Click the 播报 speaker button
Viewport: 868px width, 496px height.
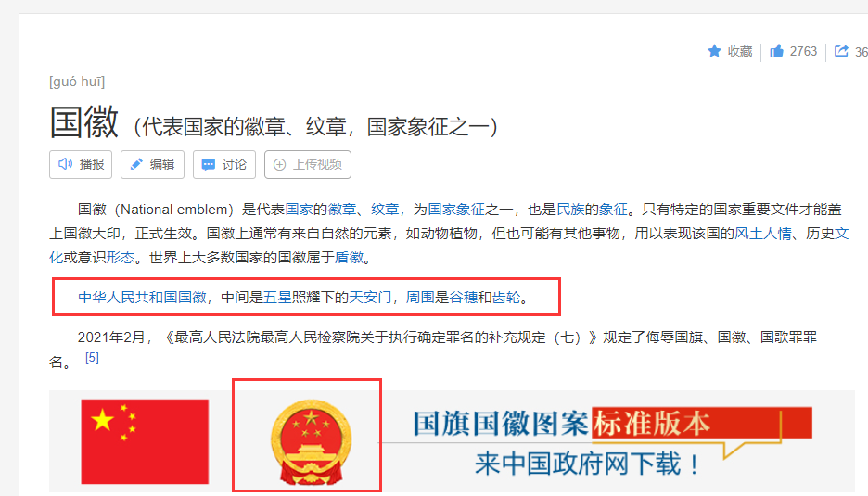[x=81, y=164]
